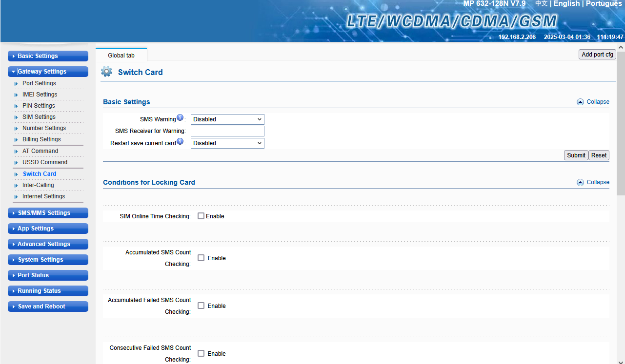Click the gear icon beside Switch Card title
Screen dimensions: 625x364
point(106,72)
